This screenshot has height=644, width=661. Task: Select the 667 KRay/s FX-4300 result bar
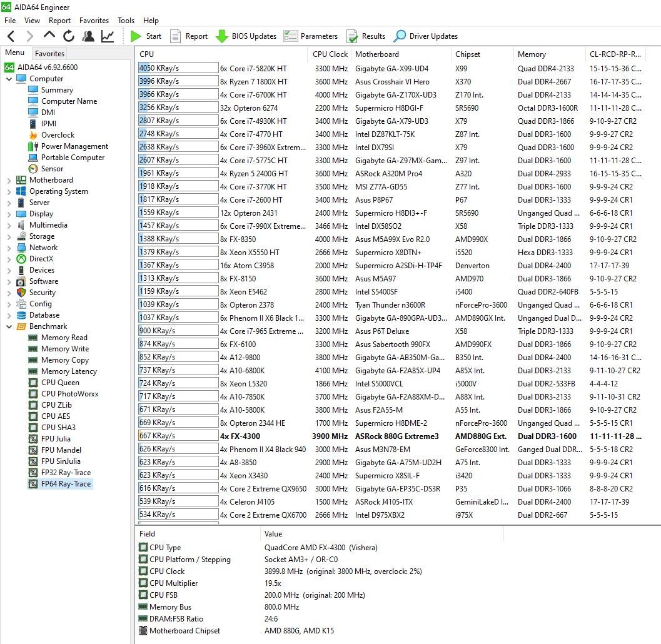click(x=178, y=436)
